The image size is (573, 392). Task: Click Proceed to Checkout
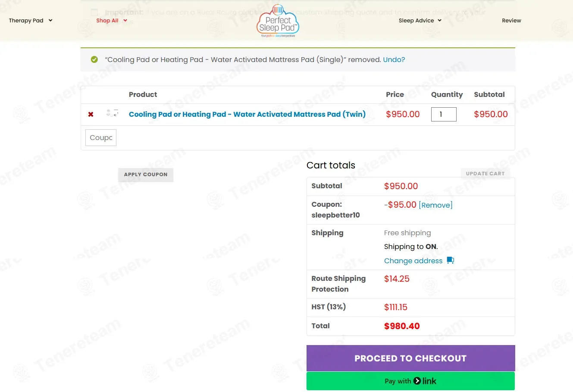[x=410, y=358]
